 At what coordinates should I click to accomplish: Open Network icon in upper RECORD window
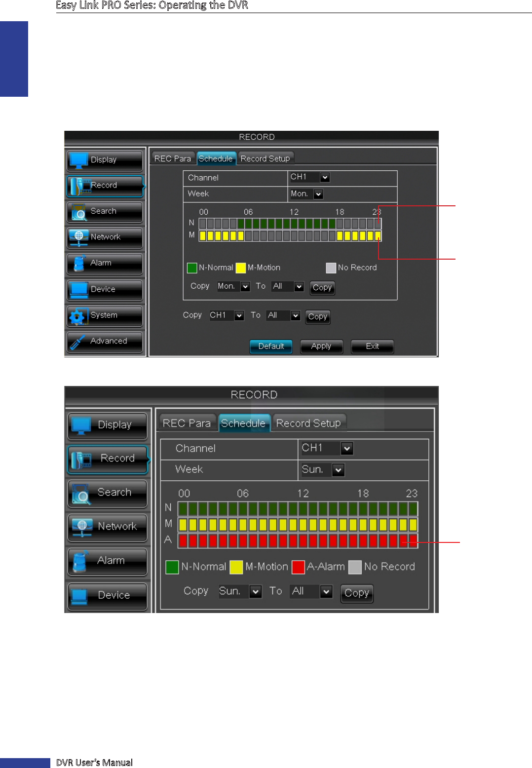click(79, 237)
